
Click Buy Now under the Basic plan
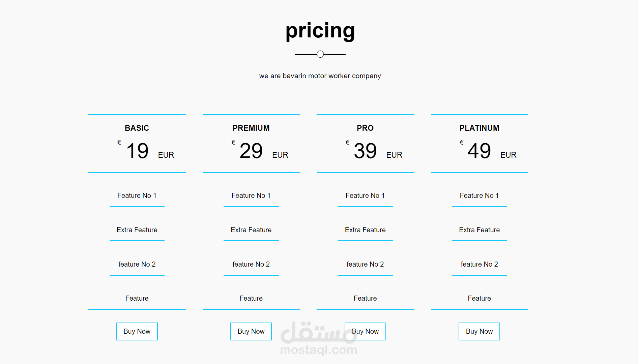137,331
